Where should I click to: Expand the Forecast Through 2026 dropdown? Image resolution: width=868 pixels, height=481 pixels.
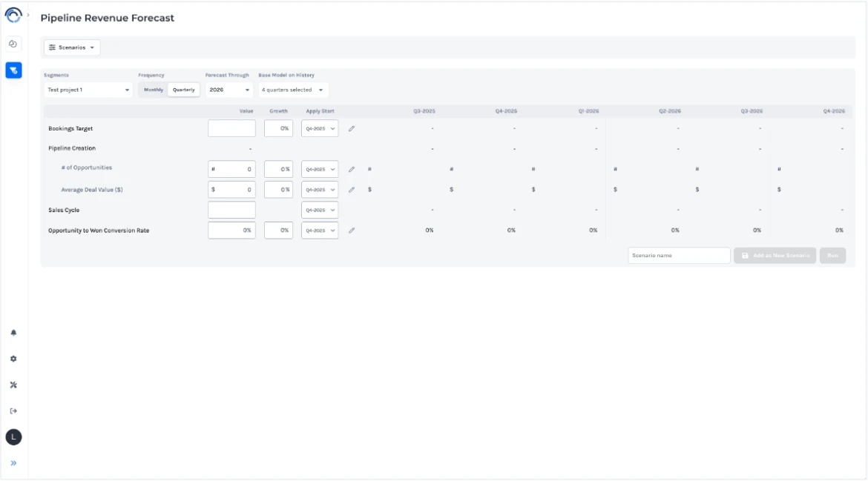tap(228, 90)
